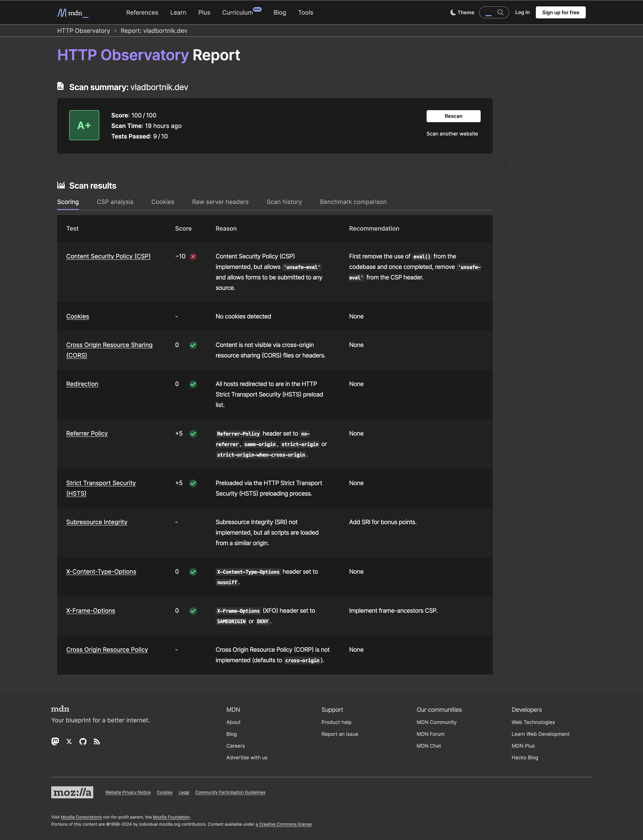Open the Benchmark comparison tab
The image size is (643, 840).
tap(353, 201)
